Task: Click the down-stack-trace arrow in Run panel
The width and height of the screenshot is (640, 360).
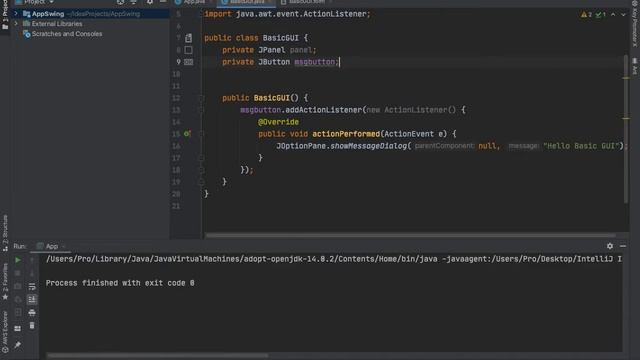Action: 32,273
